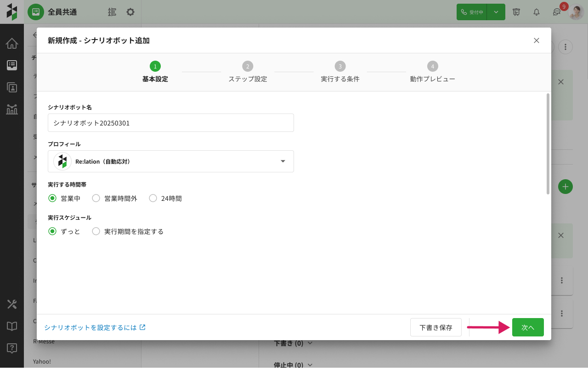Open the tools wrench icon in sidebar
Image resolution: width=588 pixels, height=370 pixels.
12,304
